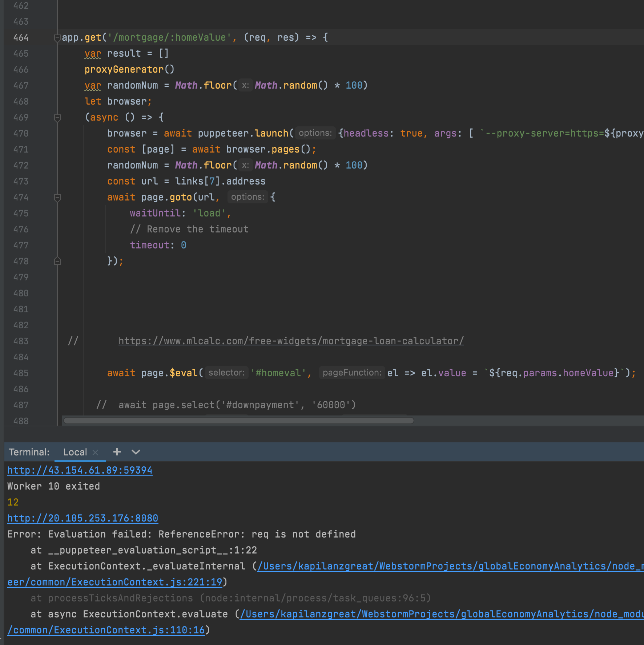Click line number 470 in the gutter

[x=21, y=133]
